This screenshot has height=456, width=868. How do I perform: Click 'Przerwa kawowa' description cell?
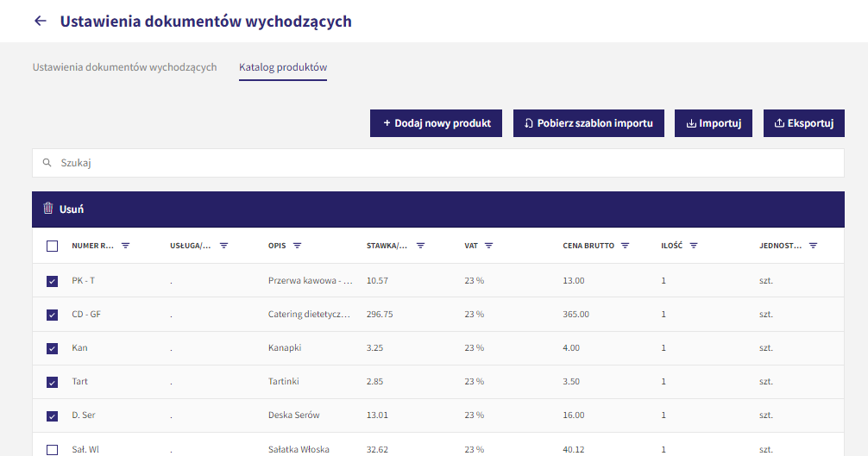[x=311, y=280]
